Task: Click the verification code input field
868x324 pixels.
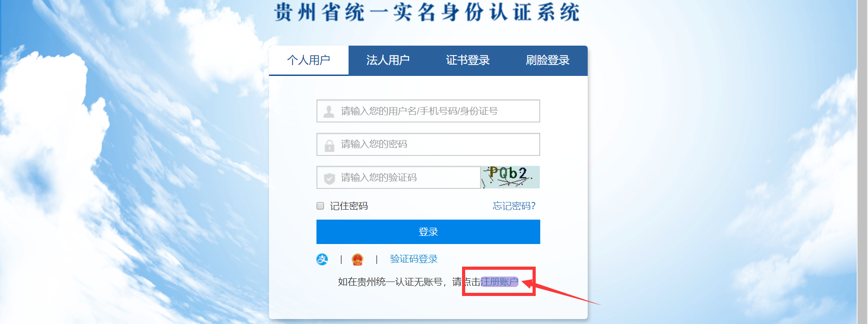Action: pos(398,178)
